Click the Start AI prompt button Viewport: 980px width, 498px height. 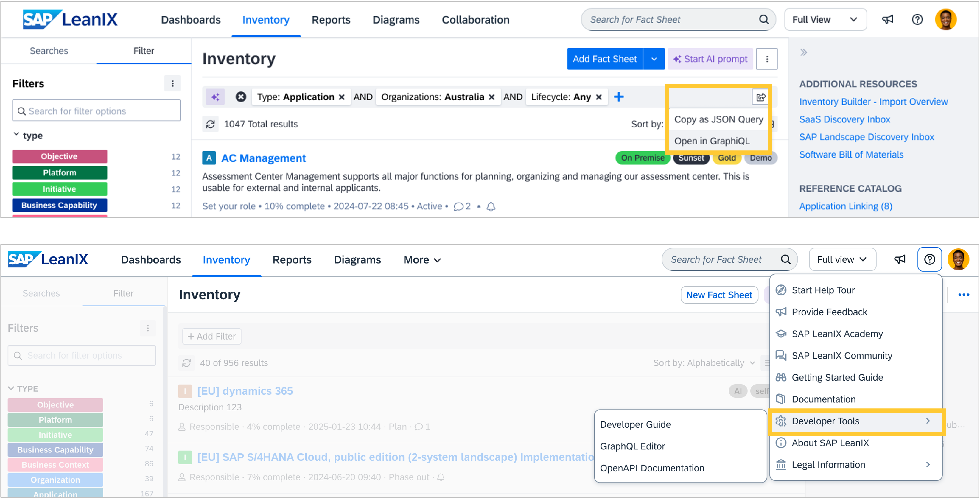(x=710, y=59)
